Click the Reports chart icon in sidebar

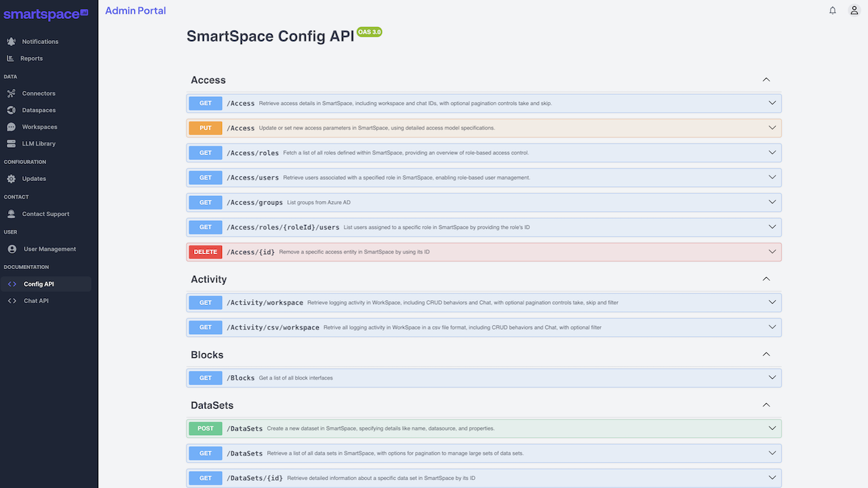[x=11, y=58]
